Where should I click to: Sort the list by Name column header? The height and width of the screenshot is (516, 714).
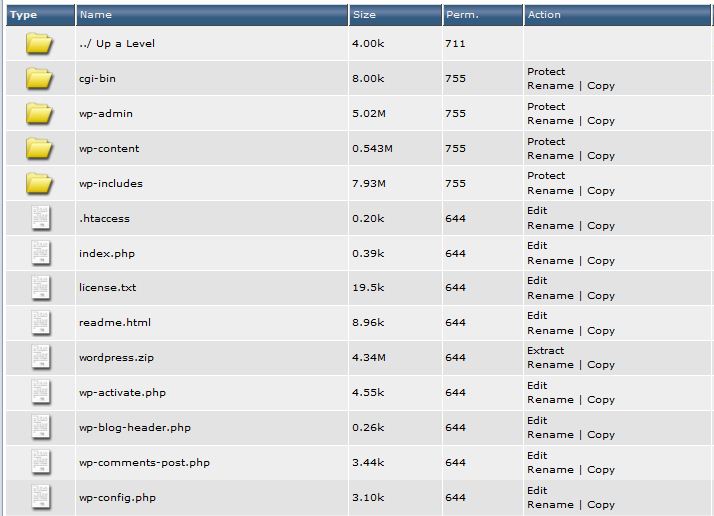click(96, 15)
